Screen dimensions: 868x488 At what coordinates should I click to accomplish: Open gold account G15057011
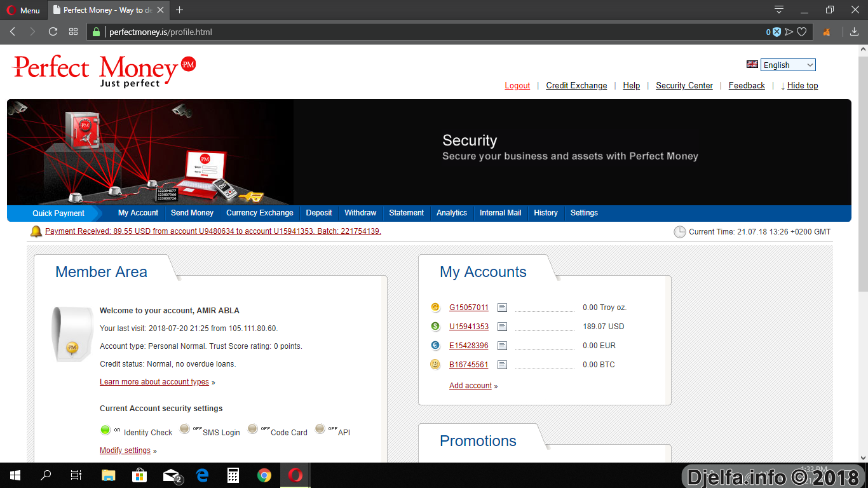pyautogui.click(x=469, y=308)
